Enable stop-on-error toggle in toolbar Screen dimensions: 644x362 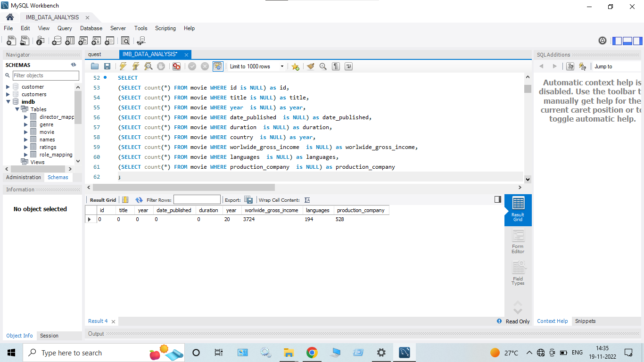tap(177, 66)
